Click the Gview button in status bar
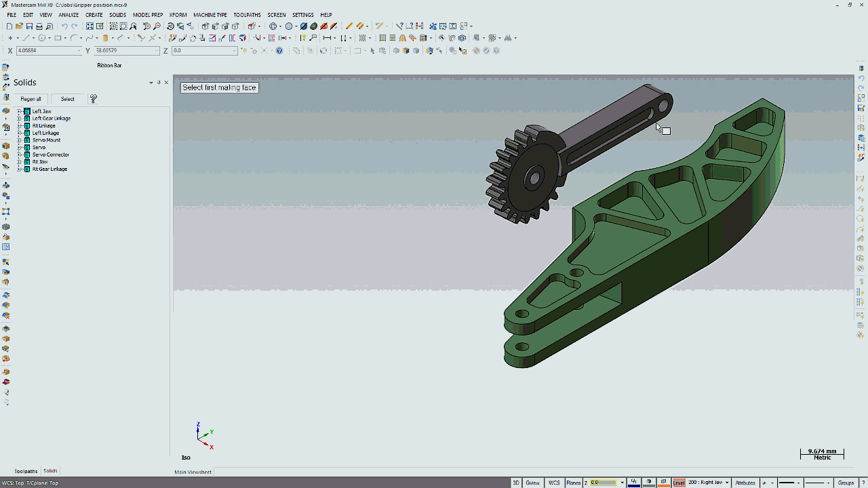Viewport: 868px width, 488px height. tap(533, 483)
